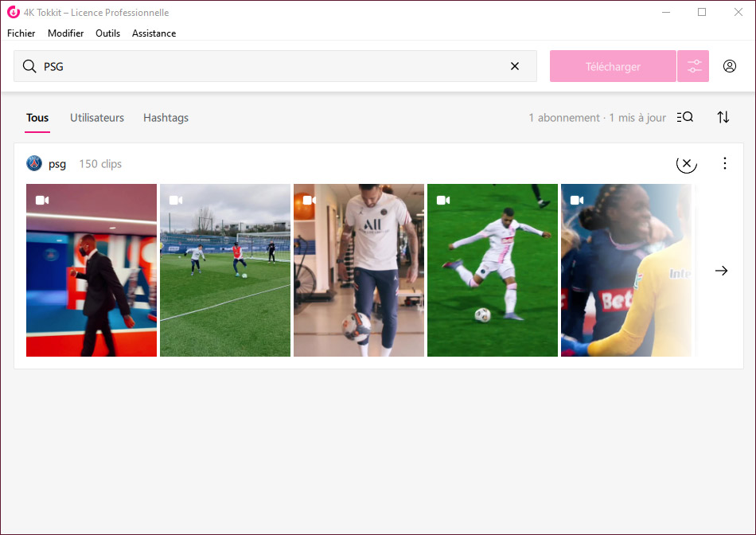Image resolution: width=756 pixels, height=535 pixels.
Task: Select the Tous tab
Action: (37, 118)
